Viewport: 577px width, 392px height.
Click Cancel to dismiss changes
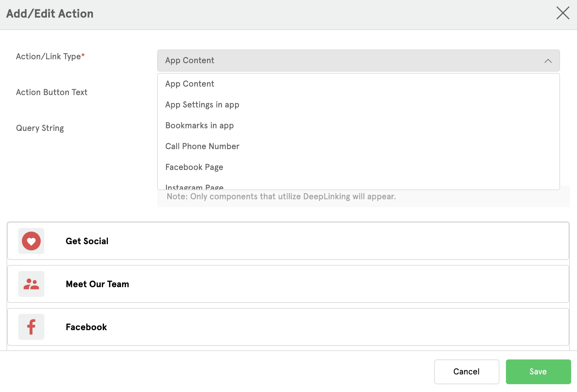tap(466, 371)
